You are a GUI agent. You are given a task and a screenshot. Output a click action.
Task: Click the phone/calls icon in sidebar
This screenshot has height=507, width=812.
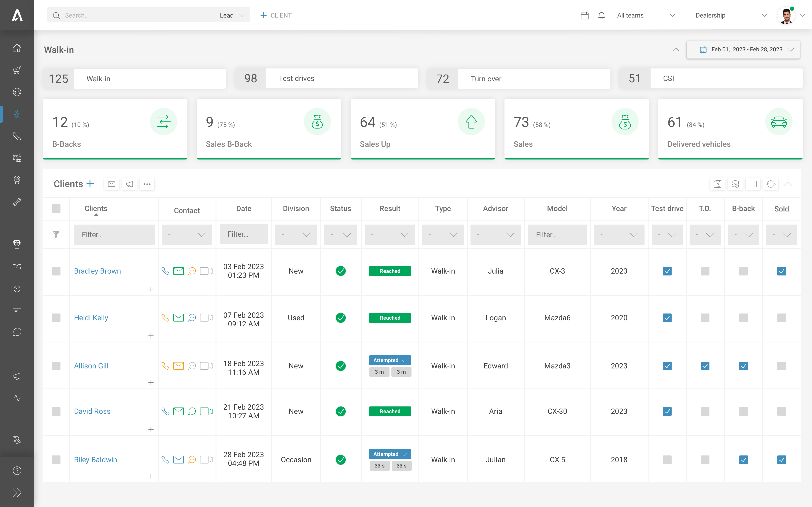[x=17, y=136]
